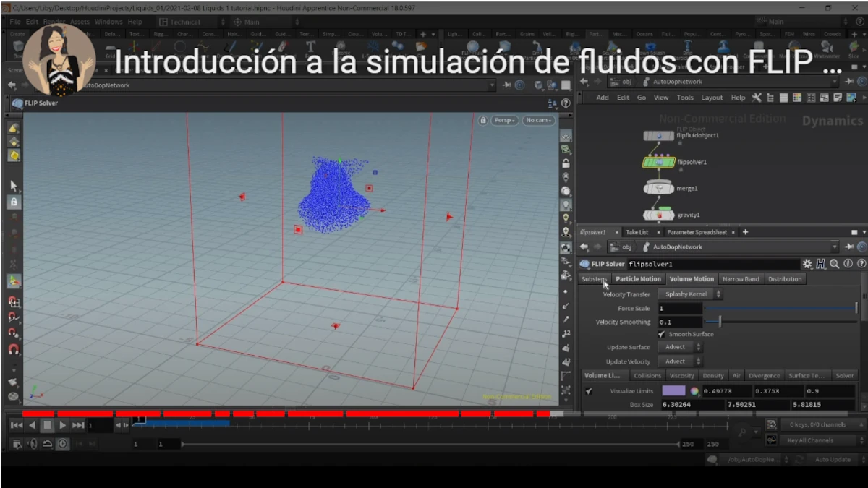
Task: Select the flipfluidobject1 node
Action: tap(658, 136)
